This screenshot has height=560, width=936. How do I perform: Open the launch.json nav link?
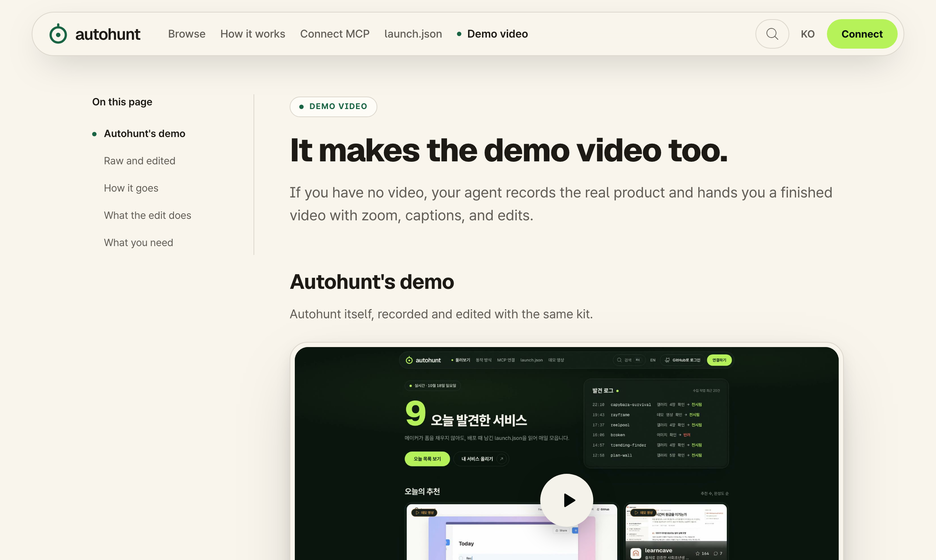point(413,34)
